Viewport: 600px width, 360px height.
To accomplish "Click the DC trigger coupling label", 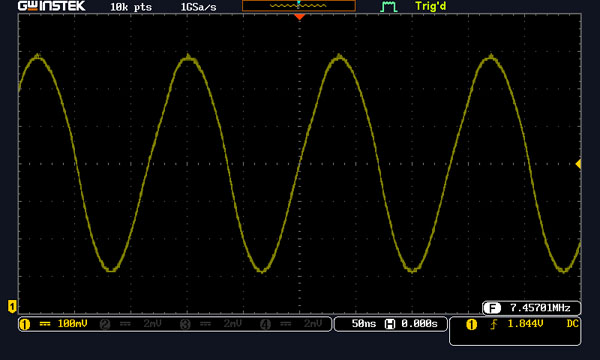I will pyautogui.click(x=572, y=324).
